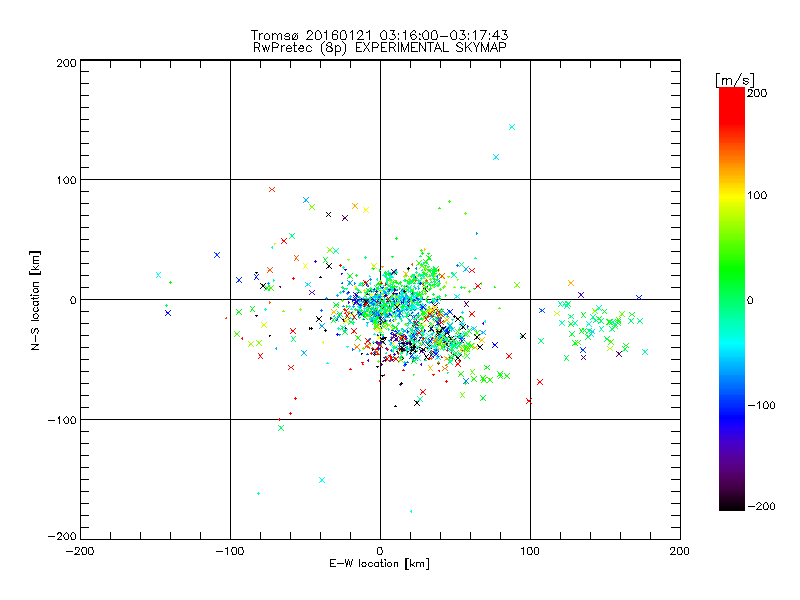Click the 'E-W location [km]' axis label

pos(379,564)
